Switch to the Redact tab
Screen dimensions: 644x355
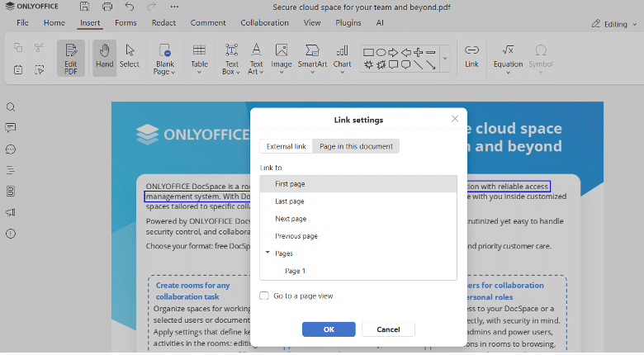(x=163, y=23)
